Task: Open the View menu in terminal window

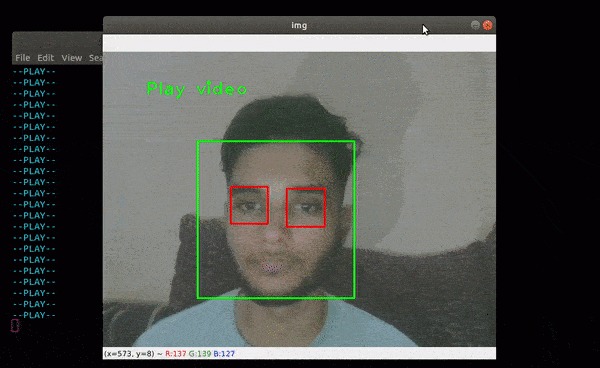Action: click(72, 58)
